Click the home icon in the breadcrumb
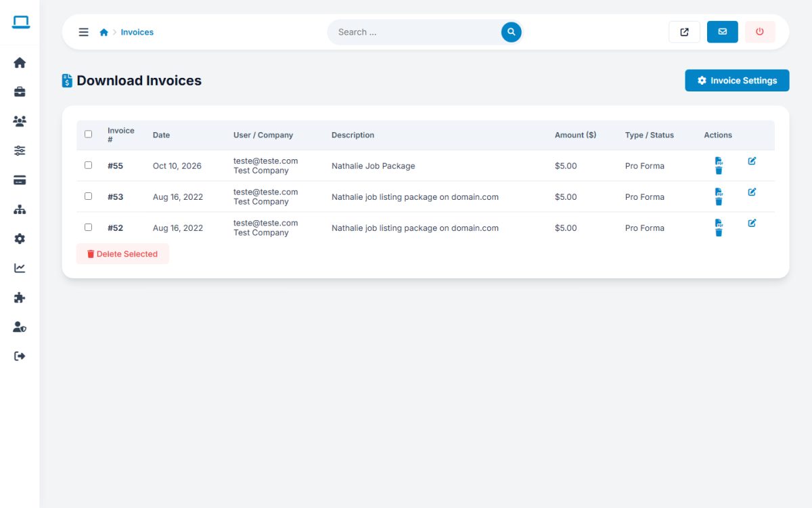 104,32
